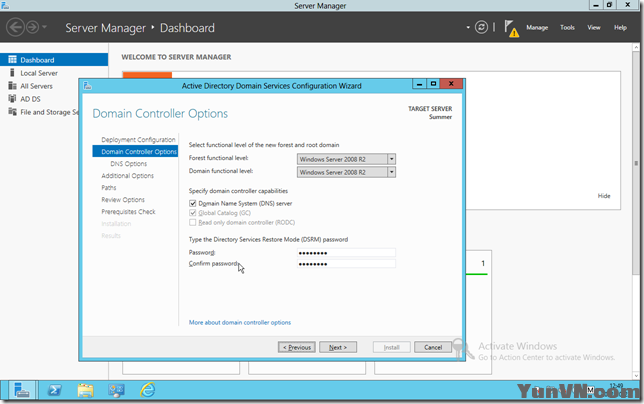
Task: Click scrollbar up arrow in Server Manager
Action: [x=636, y=48]
